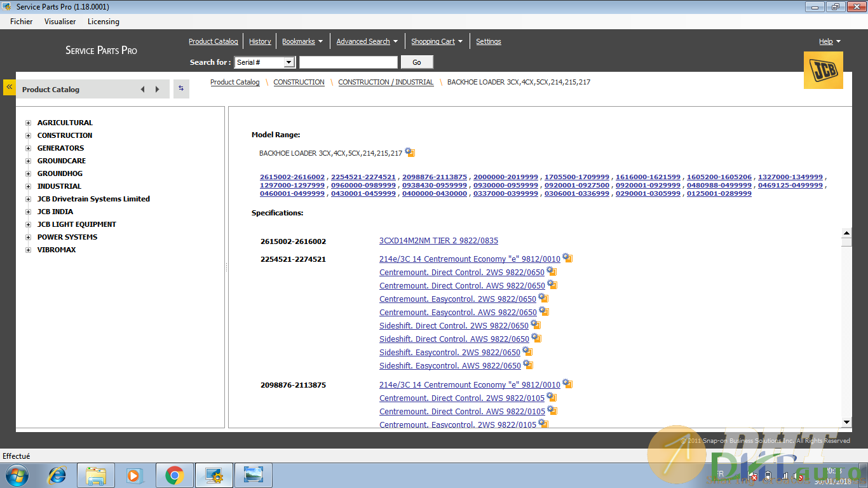Open Windows Explorer folder in taskbar
This screenshot has width=868, height=488.
coord(96,475)
